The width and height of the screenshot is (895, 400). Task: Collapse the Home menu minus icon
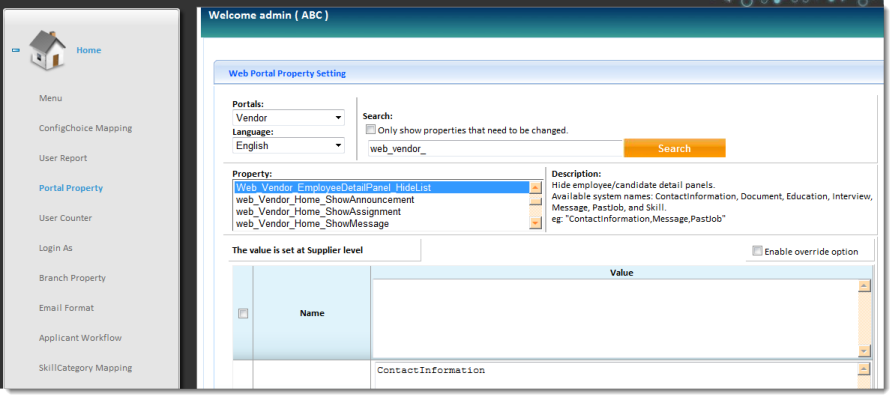[16, 50]
